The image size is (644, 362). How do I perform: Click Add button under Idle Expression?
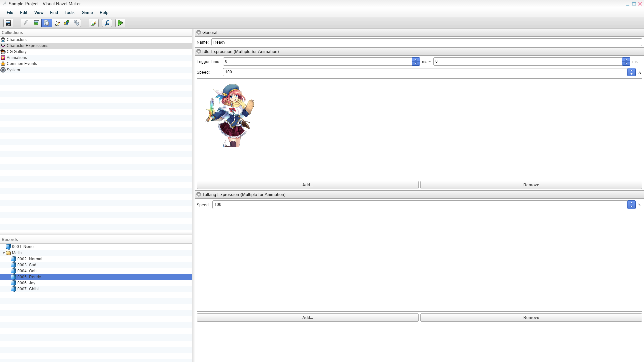[307, 185]
